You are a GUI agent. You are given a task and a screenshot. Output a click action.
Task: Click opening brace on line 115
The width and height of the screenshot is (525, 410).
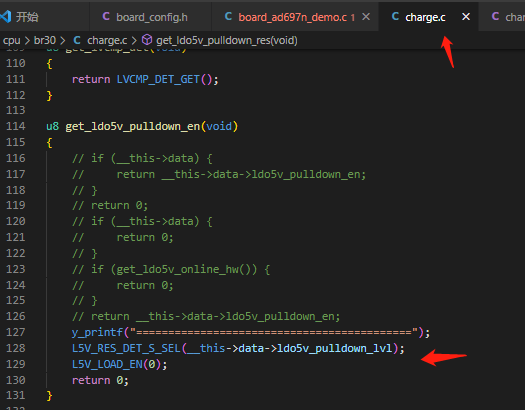pyautogui.click(x=49, y=143)
